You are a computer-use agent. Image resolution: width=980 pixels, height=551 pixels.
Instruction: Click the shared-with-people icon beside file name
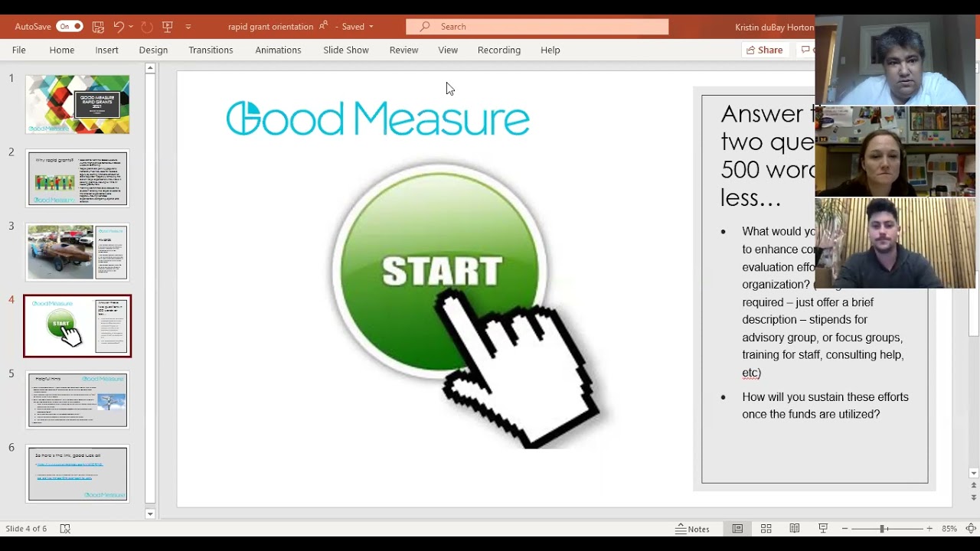tap(323, 26)
